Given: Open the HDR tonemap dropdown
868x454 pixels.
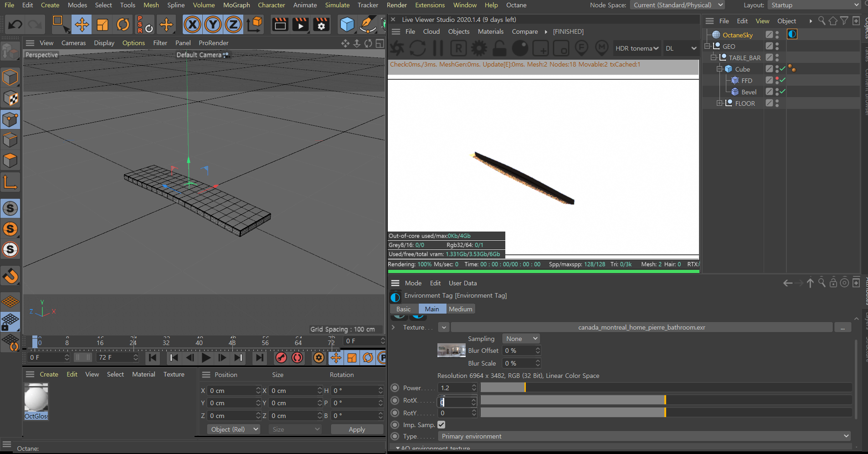Looking at the screenshot, I should click(637, 48).
